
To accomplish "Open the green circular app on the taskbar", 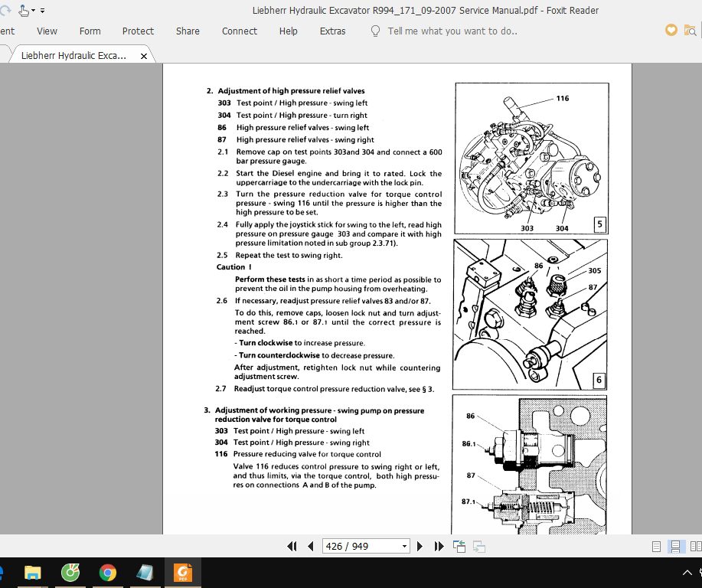I will pyautogui.click(x=70, y=573).
